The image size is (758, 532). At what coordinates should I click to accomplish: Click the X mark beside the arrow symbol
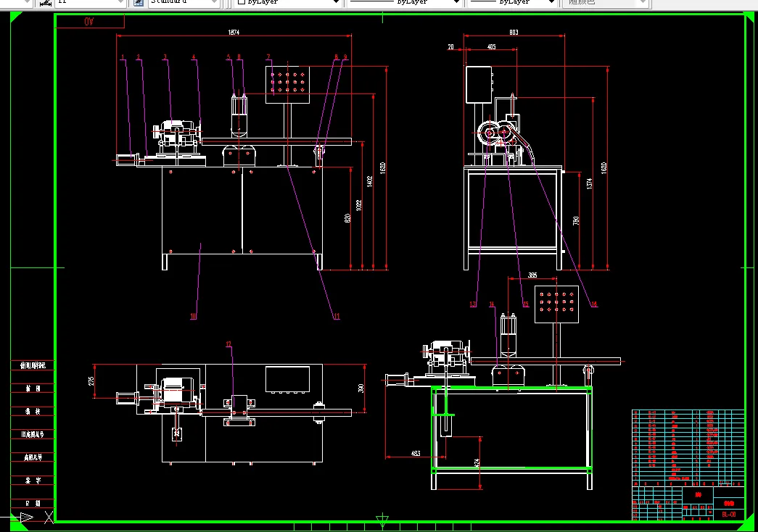49,518
